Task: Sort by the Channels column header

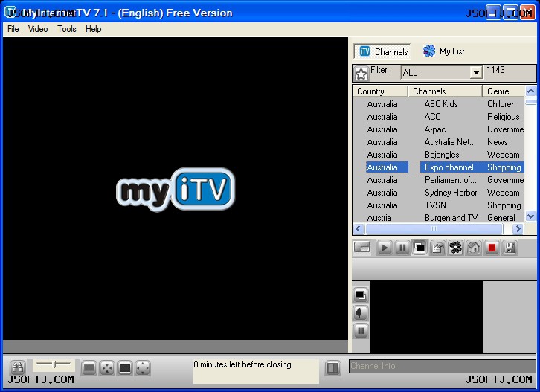Action: [x=445, y=91]
